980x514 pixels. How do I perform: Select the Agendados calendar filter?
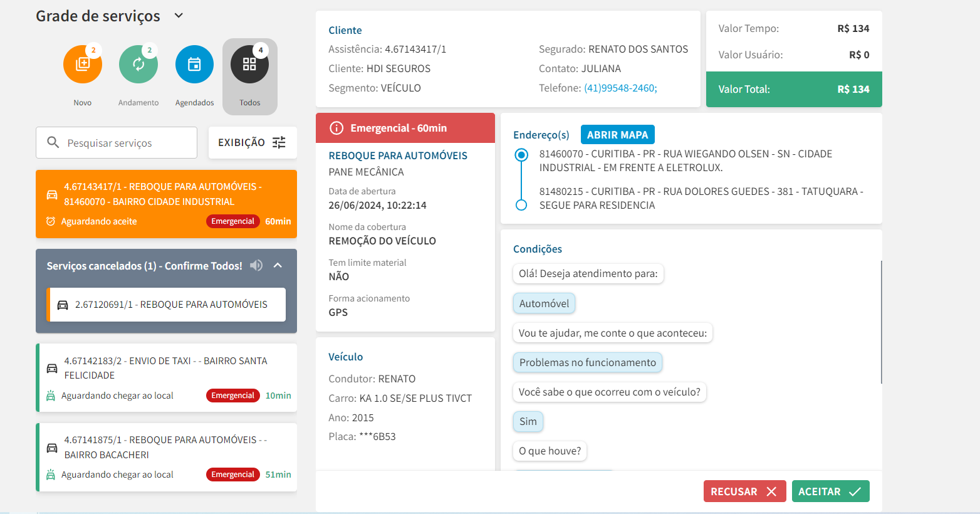point(194,65)
